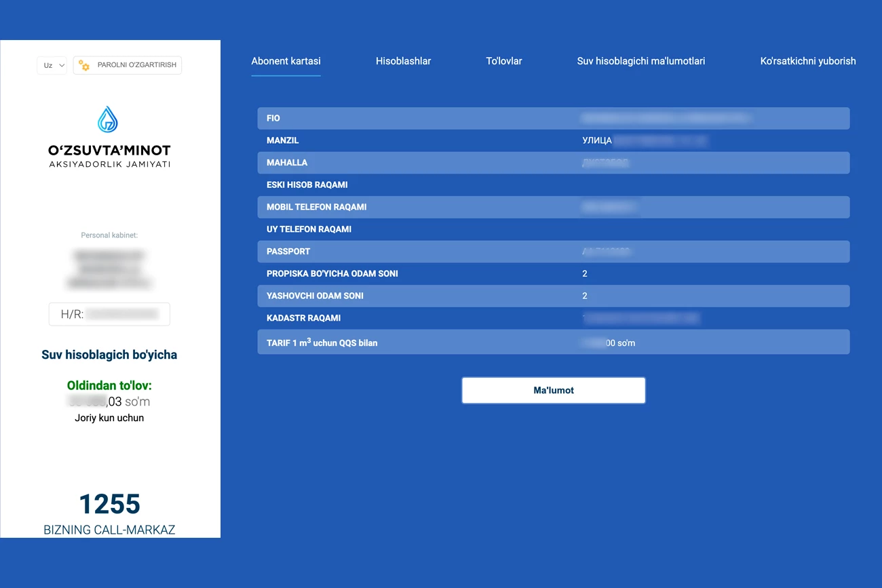Open the To'lovlar tab
Image resolution: width=882 pixels, height=588 pixels.
(x=504, y=61)
